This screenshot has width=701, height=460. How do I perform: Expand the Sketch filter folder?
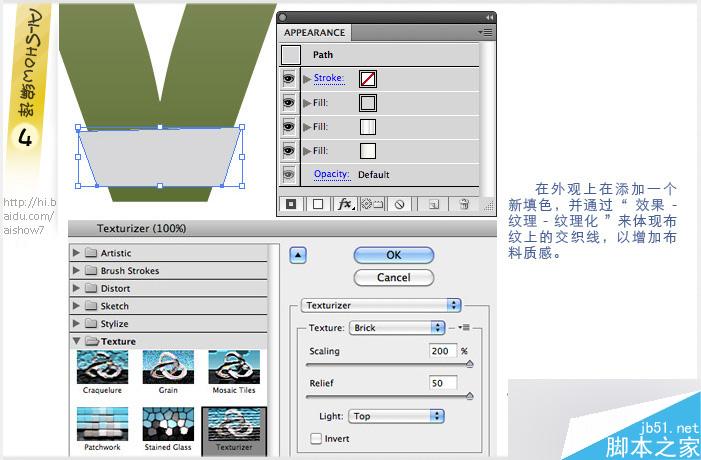pyautogui.click(x=76, y=305)
